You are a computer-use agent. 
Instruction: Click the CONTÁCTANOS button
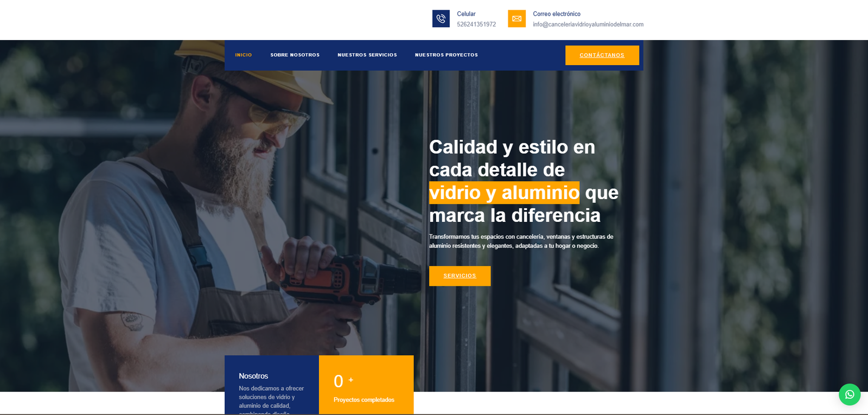[x=602, y=55]
